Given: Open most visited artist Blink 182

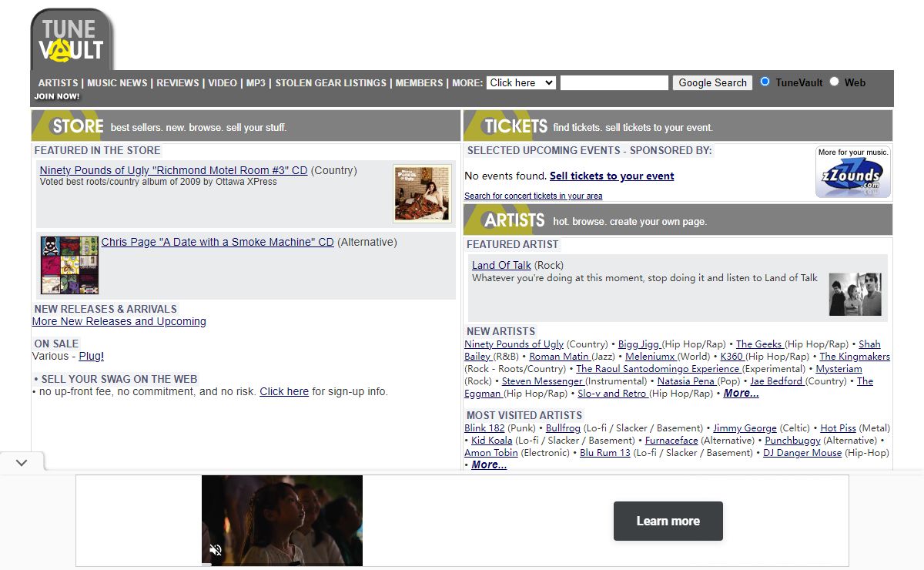Looking at the screenshot, I should tap(484, 428).
